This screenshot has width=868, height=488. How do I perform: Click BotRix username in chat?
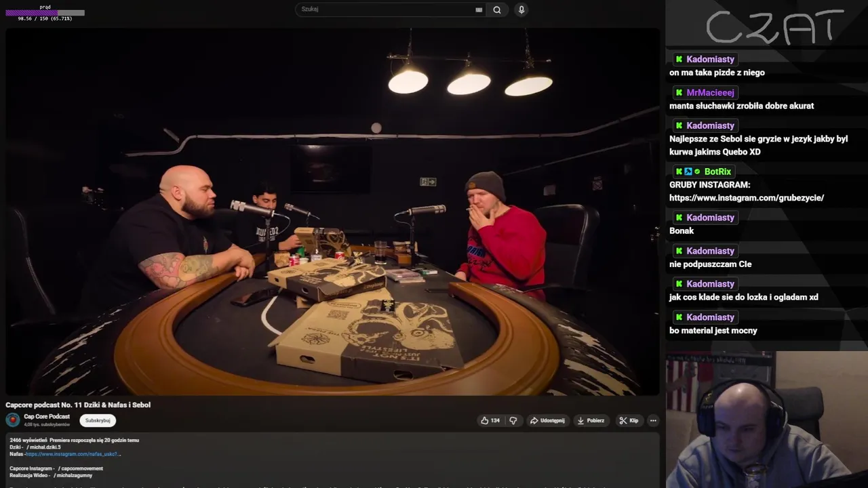pos(717,171)
